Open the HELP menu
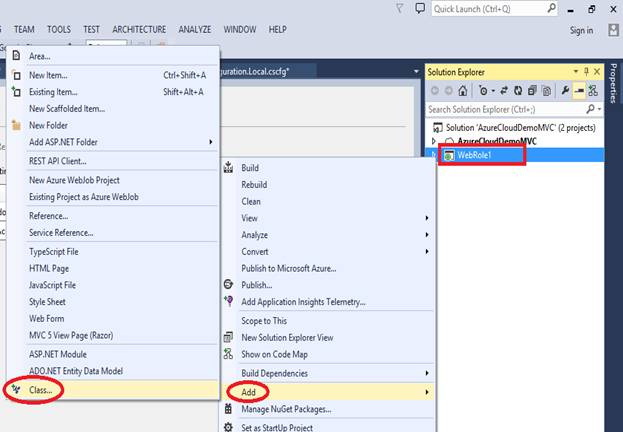 (277, 29)
